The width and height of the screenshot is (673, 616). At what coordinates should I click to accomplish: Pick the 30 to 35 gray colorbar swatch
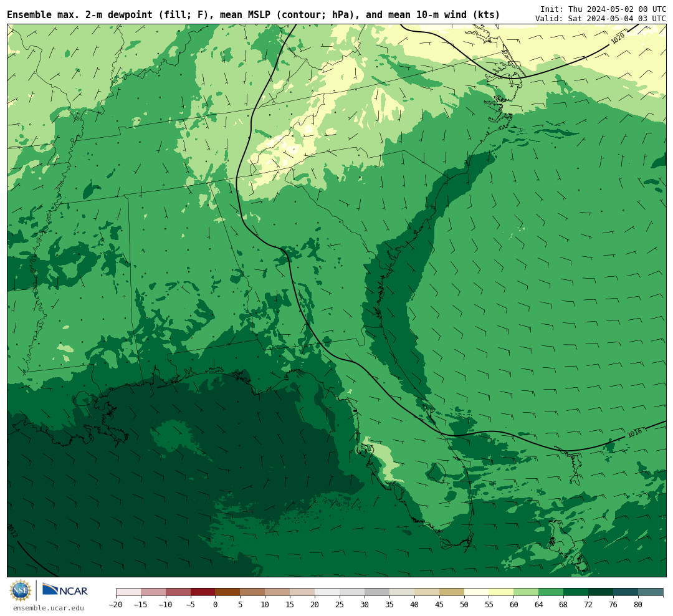(x=377, y=592)
